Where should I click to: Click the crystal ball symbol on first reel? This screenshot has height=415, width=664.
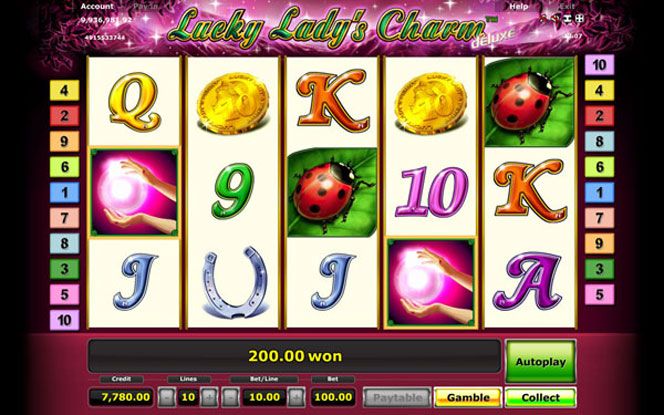click(134, 192)
